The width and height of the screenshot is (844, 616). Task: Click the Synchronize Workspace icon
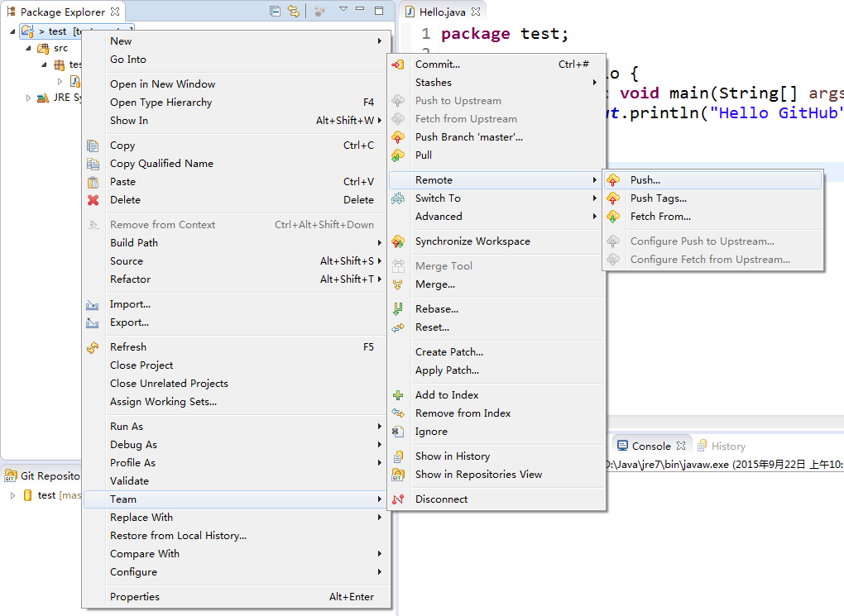(398, 241)
